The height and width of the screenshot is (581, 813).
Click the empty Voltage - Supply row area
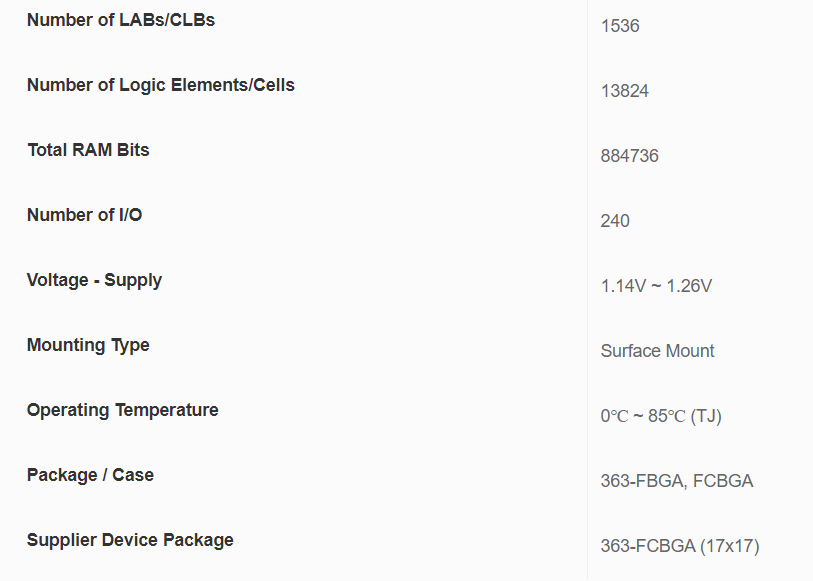click(380, 281)
